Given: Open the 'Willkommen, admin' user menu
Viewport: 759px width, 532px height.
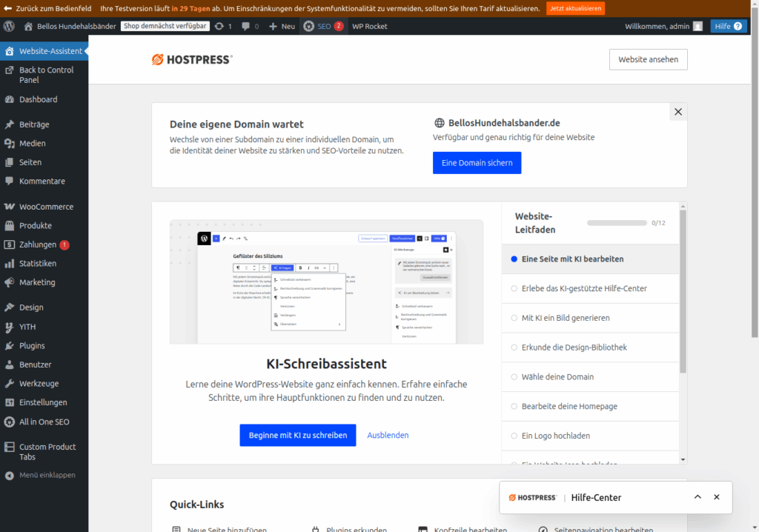Looking at the screenshot, I should click(x=663, y=26).
